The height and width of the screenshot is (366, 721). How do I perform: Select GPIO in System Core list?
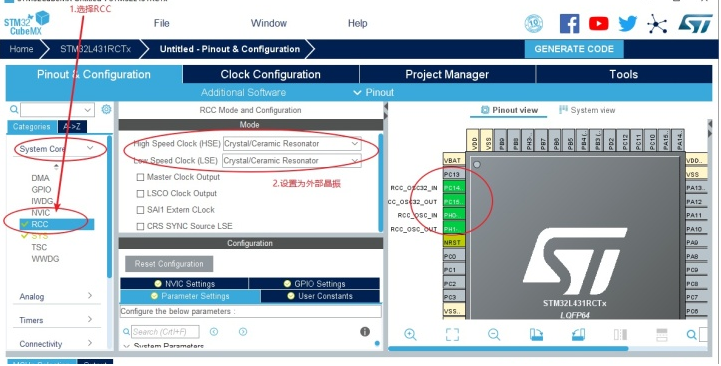tap(41, 189)
